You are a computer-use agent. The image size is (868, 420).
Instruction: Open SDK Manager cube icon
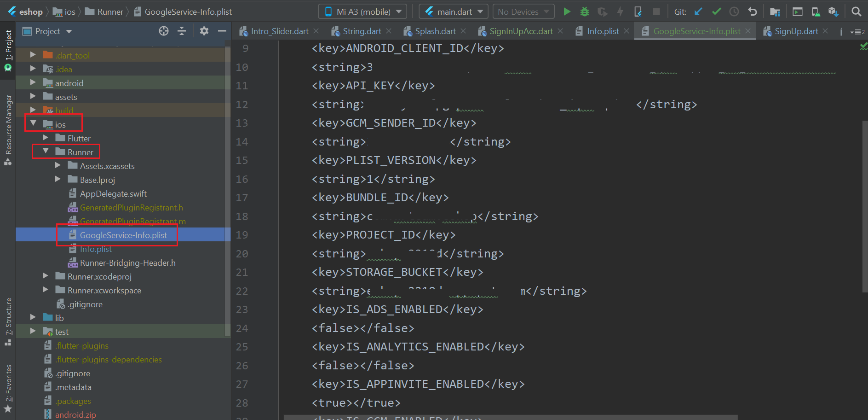pyautogui.click(x=833, y=12)
